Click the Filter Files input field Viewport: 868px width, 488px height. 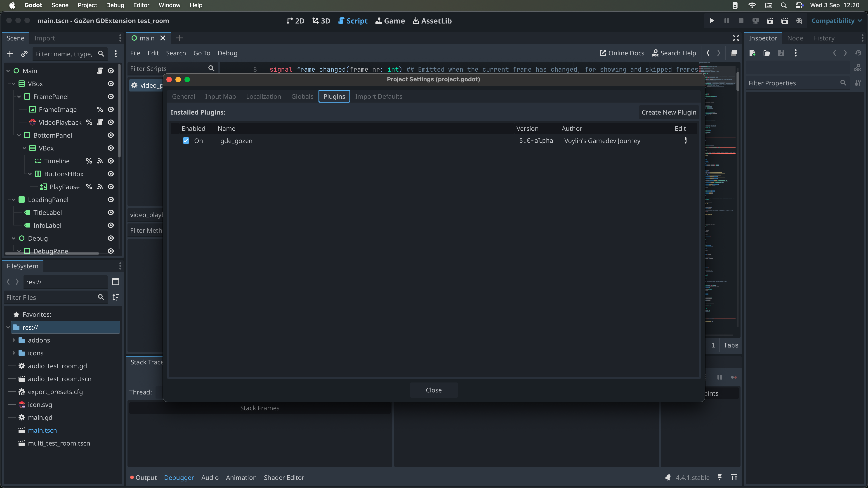(51, 297)
